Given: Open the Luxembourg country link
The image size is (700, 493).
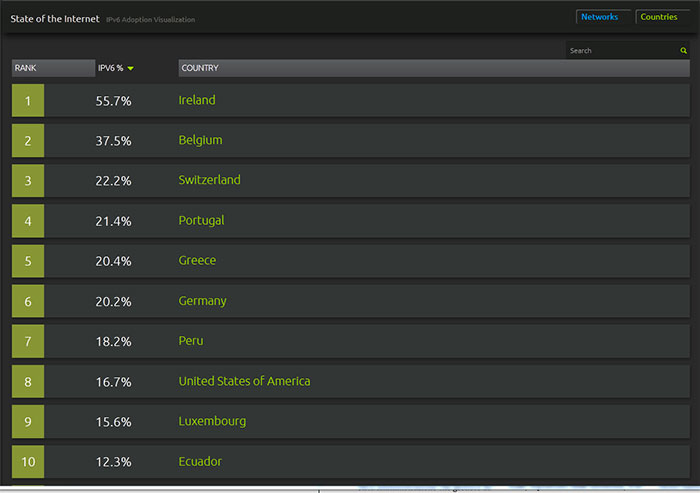Looking at the screenshot, I should pyautogui.click(x=212, y=422).
